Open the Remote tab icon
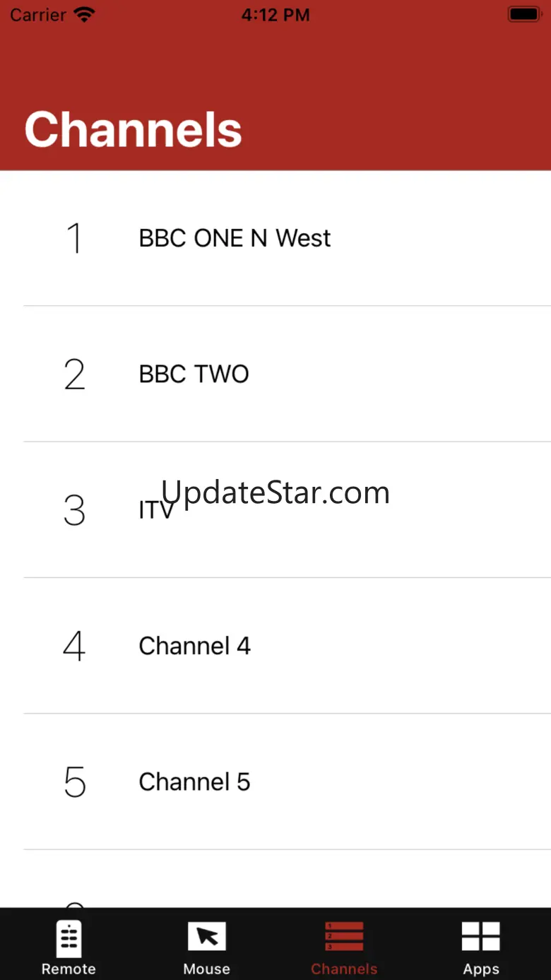Image resolution: width=551 pixels, height=980 pixels. (69, 938)
